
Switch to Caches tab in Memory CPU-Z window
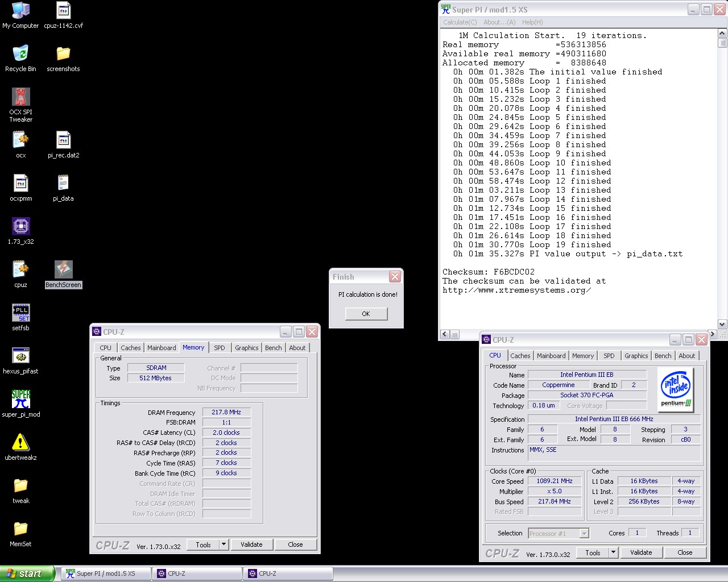tap(131, 348)
